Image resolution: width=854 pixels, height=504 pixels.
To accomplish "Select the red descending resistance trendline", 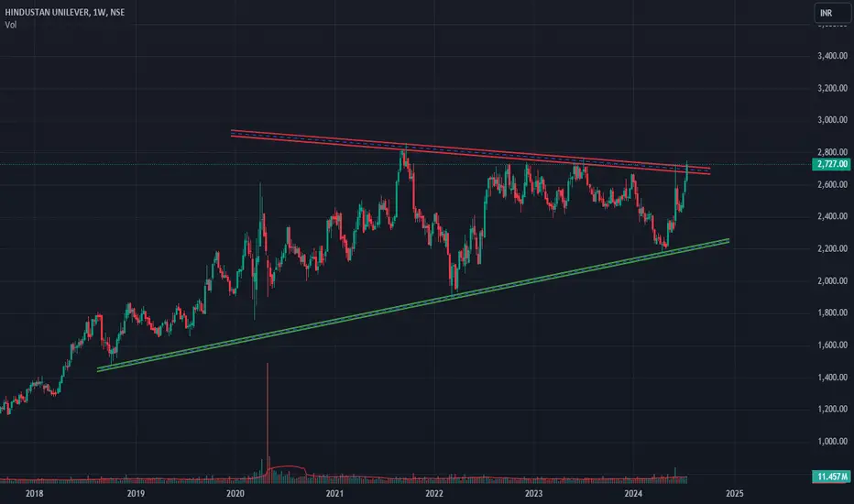I will [471, 151].
